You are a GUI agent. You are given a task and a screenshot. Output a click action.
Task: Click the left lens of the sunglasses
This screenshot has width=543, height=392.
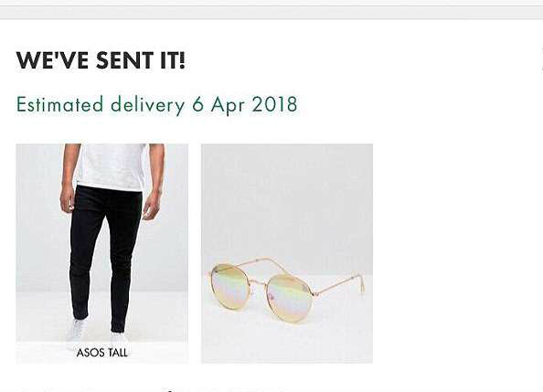pos(229,286)
